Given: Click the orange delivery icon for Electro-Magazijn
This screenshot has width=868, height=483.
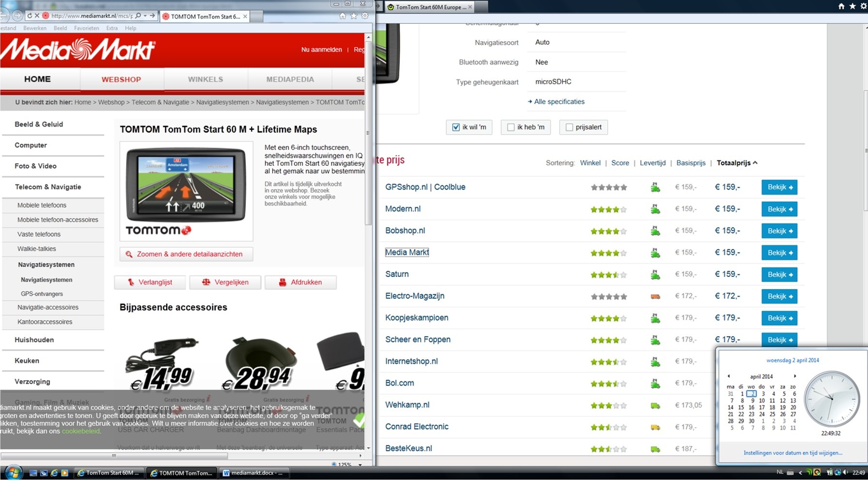Looking at the screenshot, I should click(655, 296).
